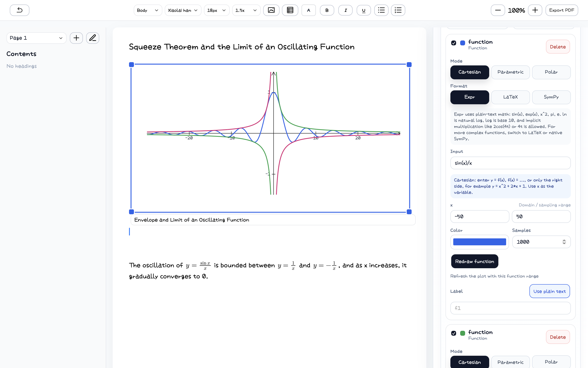Open the Page 1 selector dropdown

(x=37, y=38)
